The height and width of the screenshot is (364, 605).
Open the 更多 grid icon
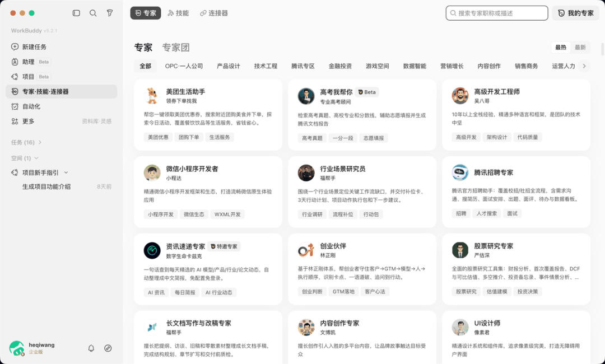15,121
